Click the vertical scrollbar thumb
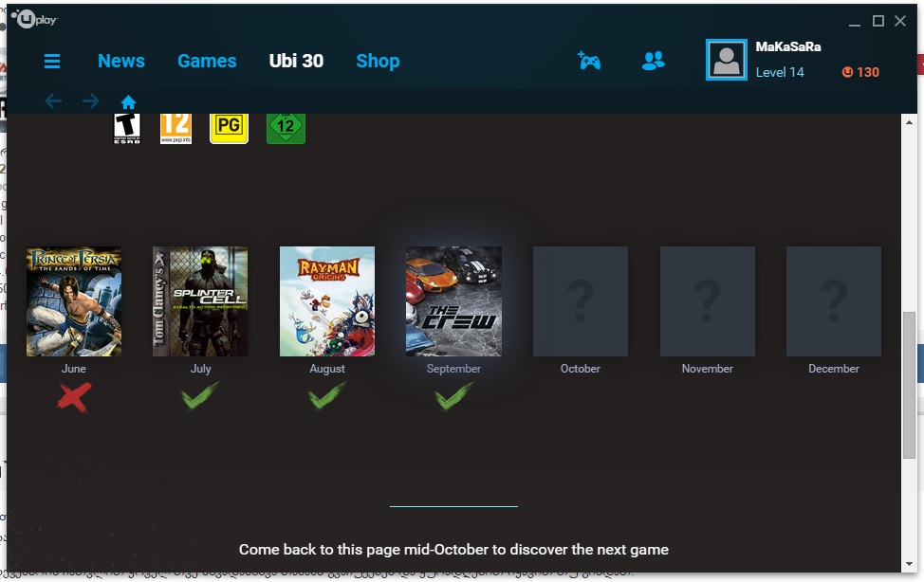Image resolution: width=924 pixels, height=582 pixels. pyautogui.click(x=909, y=385)
